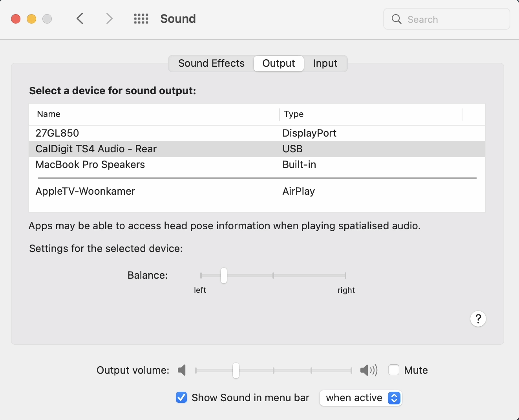
Task: Click the "left" balance label
Action: point(200,290)
